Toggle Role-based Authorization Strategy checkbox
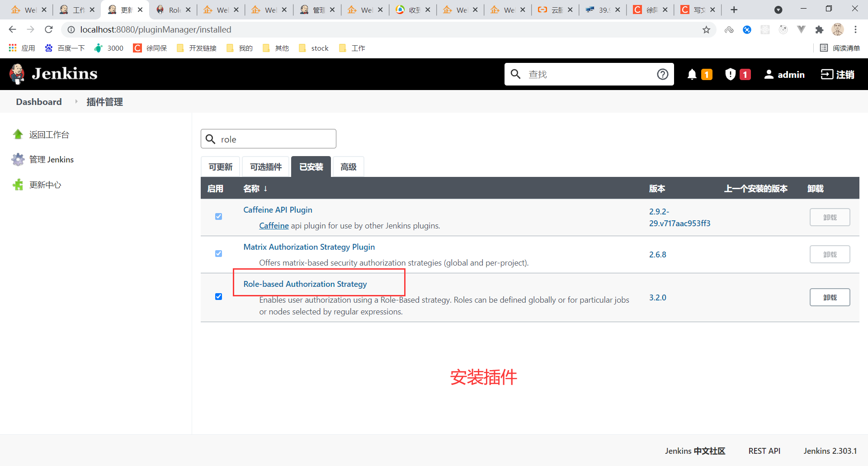The image size is (868, 466). coord(218,297)
